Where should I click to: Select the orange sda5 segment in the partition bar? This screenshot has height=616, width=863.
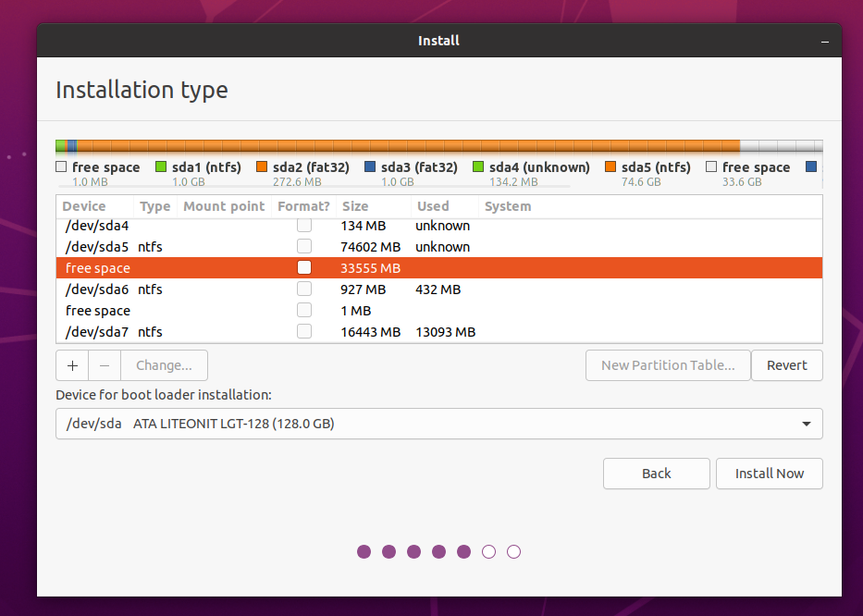(409, 146)
